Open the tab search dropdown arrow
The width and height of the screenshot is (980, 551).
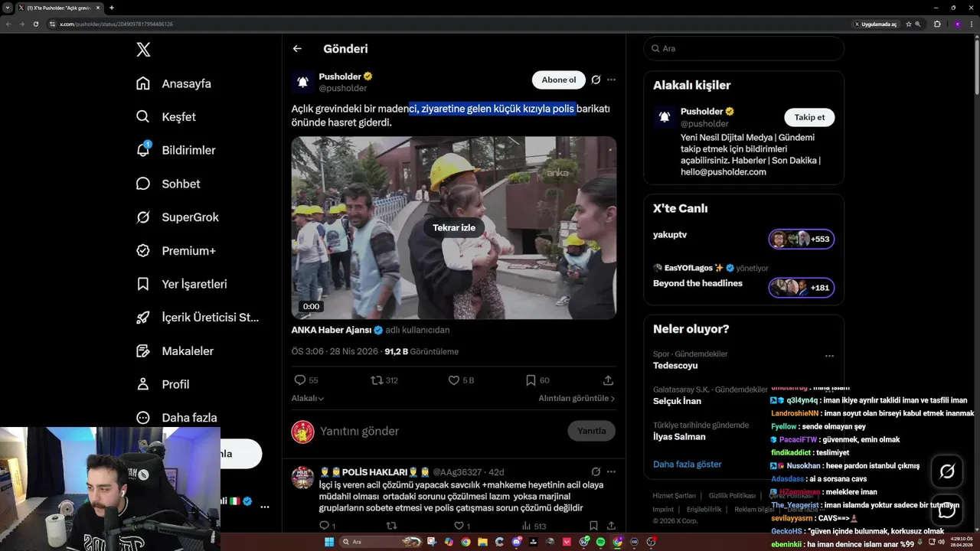[x=7, y=8]
